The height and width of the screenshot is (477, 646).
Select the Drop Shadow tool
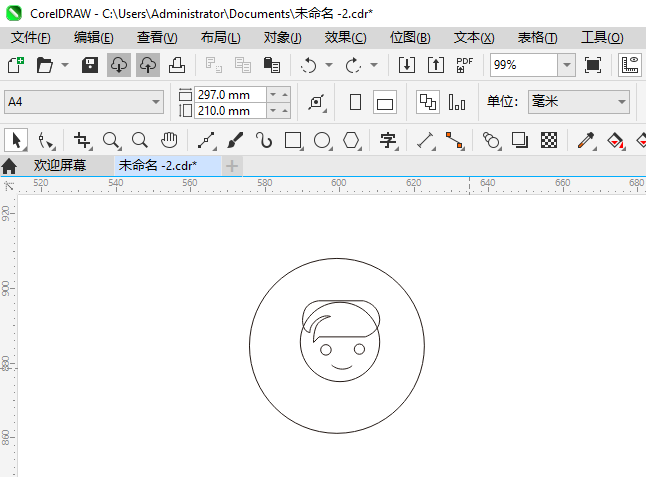click(x=520, y=140)
